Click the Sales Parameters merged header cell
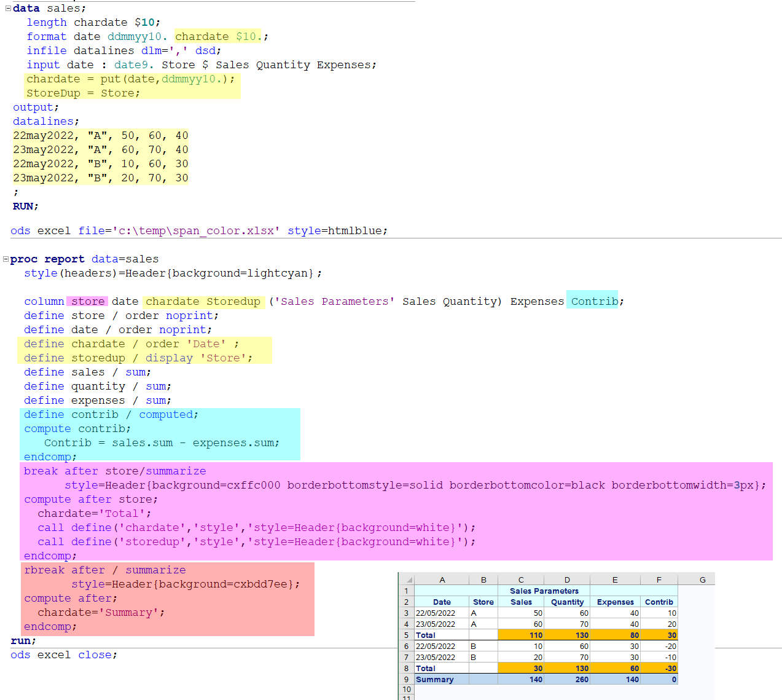The height and width of the screenshot is (700, 782). pyautogui.click(x=544, y=591)
